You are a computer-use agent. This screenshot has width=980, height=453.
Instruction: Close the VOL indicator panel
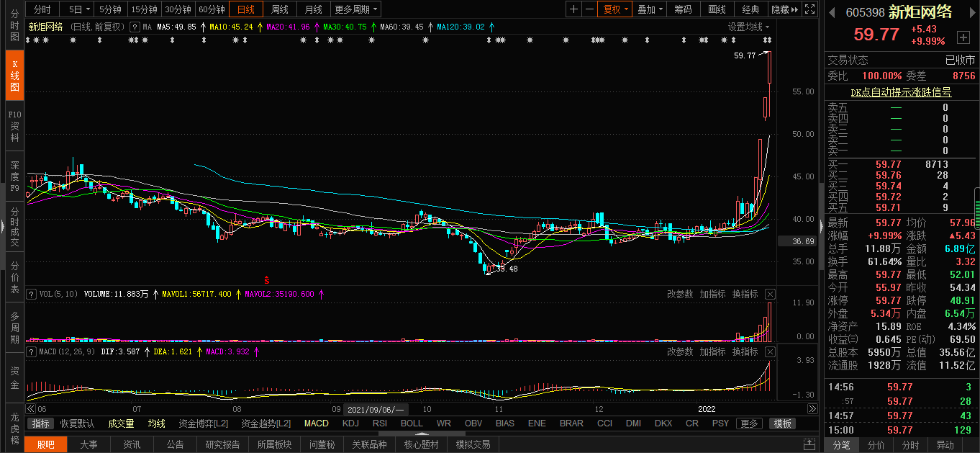(770, 294)
